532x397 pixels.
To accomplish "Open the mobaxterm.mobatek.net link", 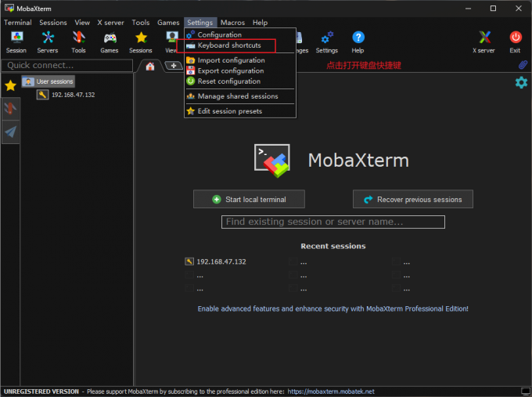I will [331, 392].
